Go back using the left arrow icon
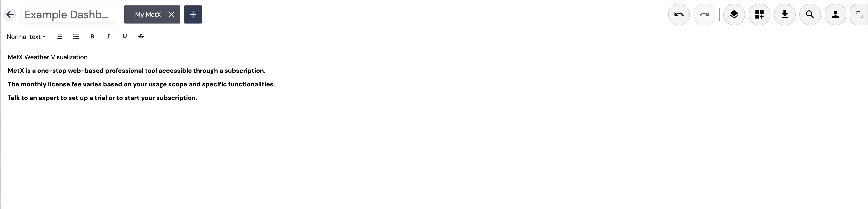This screenshot has width=868, height=209. tap(10, 14)
